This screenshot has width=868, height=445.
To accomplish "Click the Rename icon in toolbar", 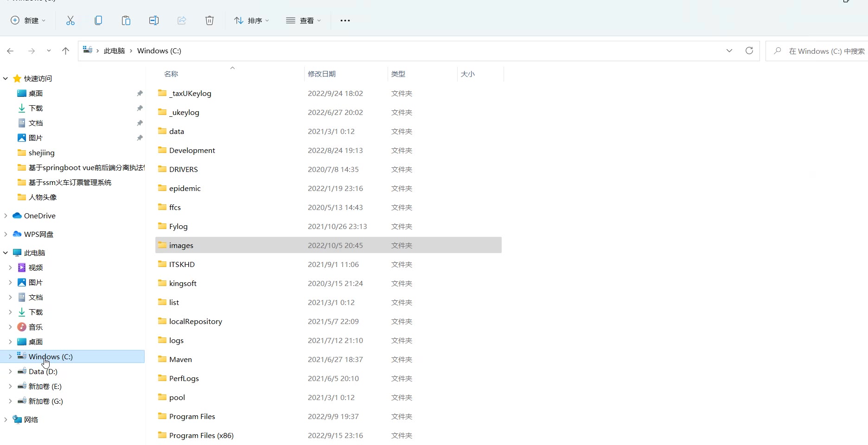I will point(154,20).
